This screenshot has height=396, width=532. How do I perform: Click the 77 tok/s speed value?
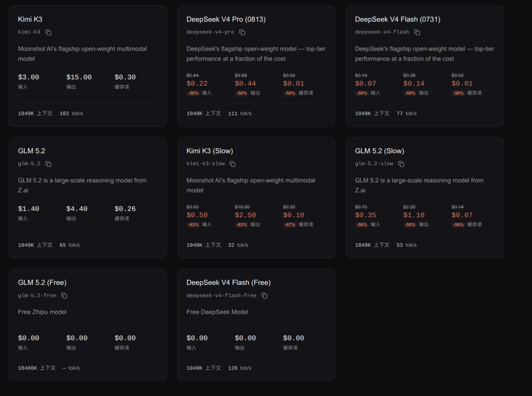coord(407,113)
